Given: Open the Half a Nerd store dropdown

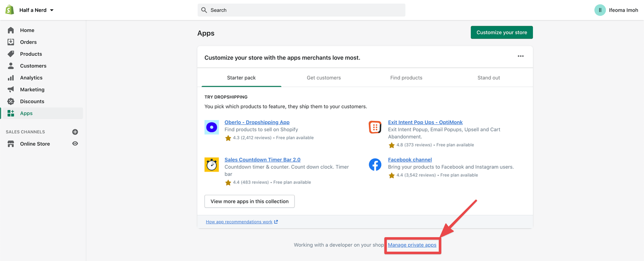Looking at the screenshot, I should pyautogui.click(x=36, y=10).
